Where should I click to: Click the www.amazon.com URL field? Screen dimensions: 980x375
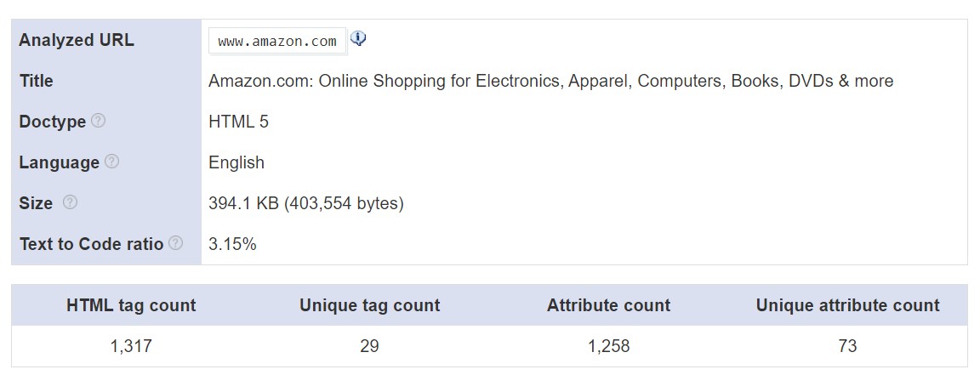coord(277,41)
